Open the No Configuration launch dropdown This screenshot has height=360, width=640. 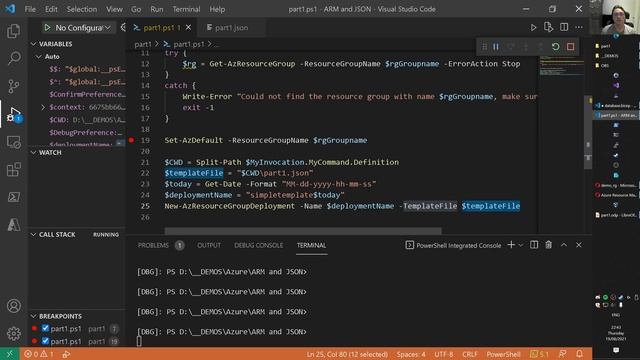pos(83,28)
